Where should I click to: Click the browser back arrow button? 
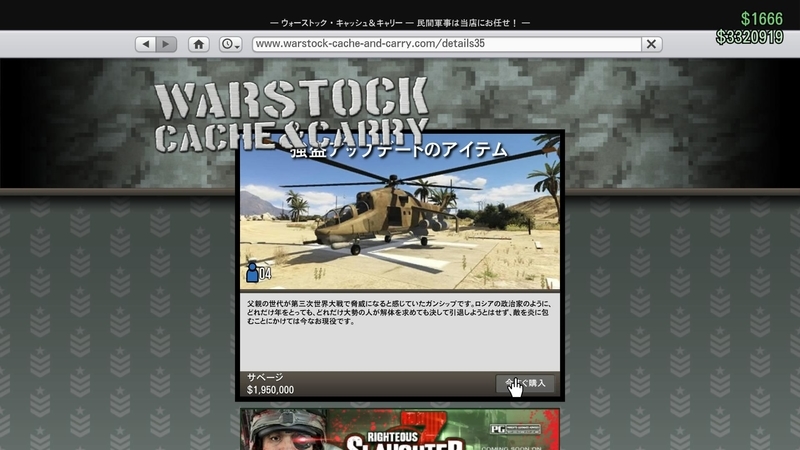(x=145, y=44)
